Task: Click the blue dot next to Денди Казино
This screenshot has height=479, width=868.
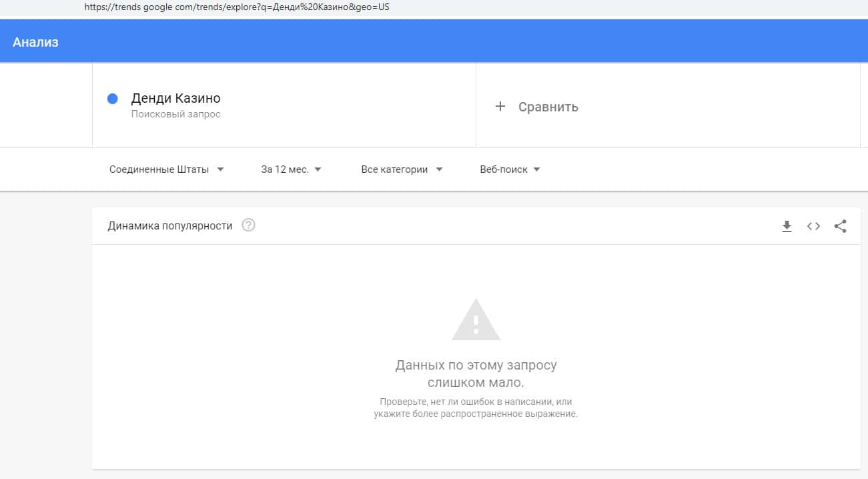Action: tap(113, 99)
